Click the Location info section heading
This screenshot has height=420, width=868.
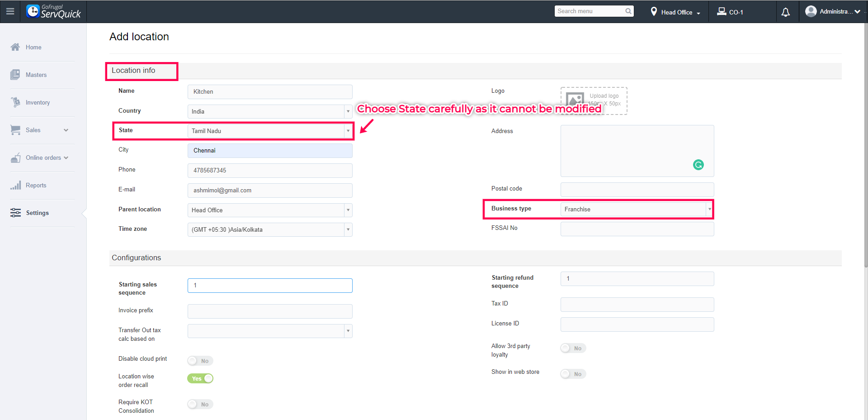point(133,71)
